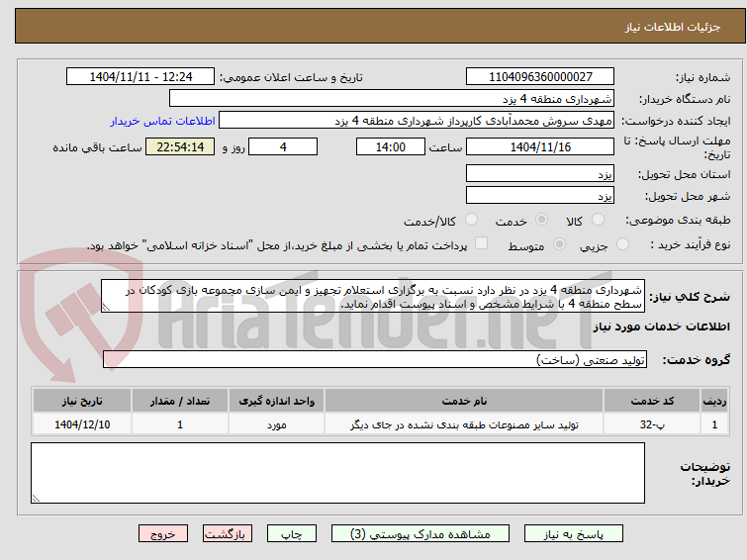Click the announcement date field 1404/11/11 - 12:24
Image resolution: width=747 pixels, height=560 pixels.
point(140,77)
